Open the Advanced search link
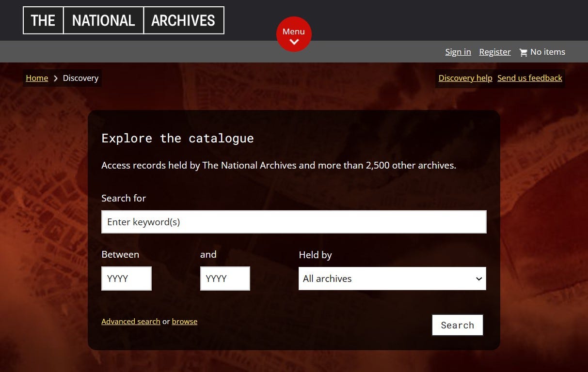Viewport: 588px width, 372px height. pyautogui.click(x=131, y=321)
